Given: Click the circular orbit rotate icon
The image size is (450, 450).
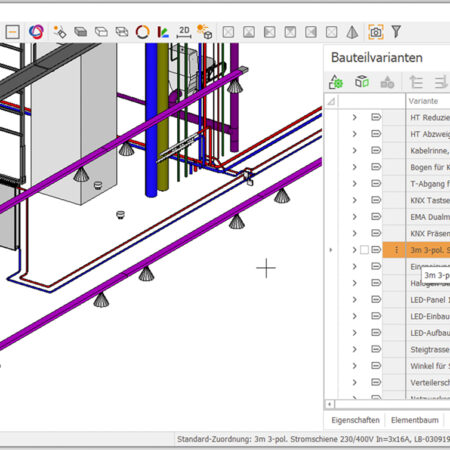Looking at the screenshot, I should click(143, 32).
